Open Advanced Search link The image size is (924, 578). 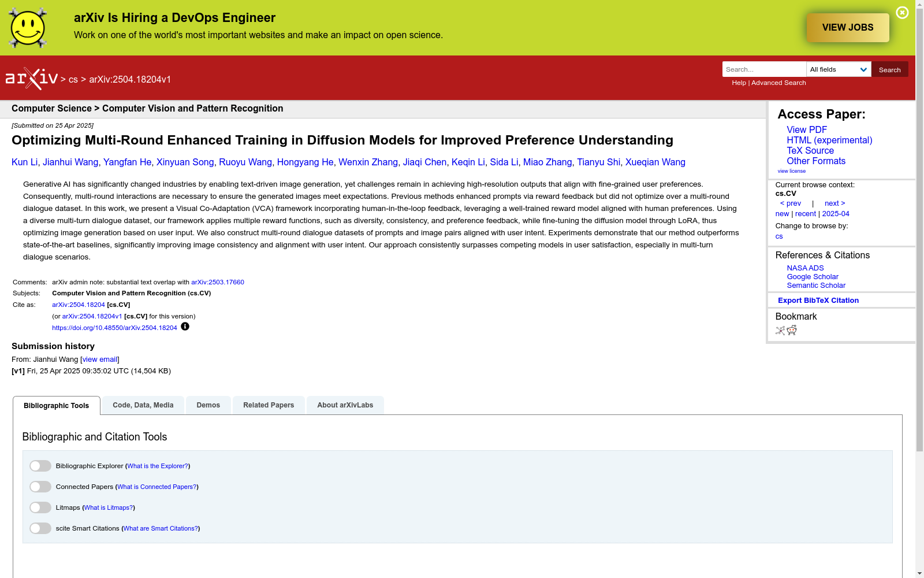point(778,83)
